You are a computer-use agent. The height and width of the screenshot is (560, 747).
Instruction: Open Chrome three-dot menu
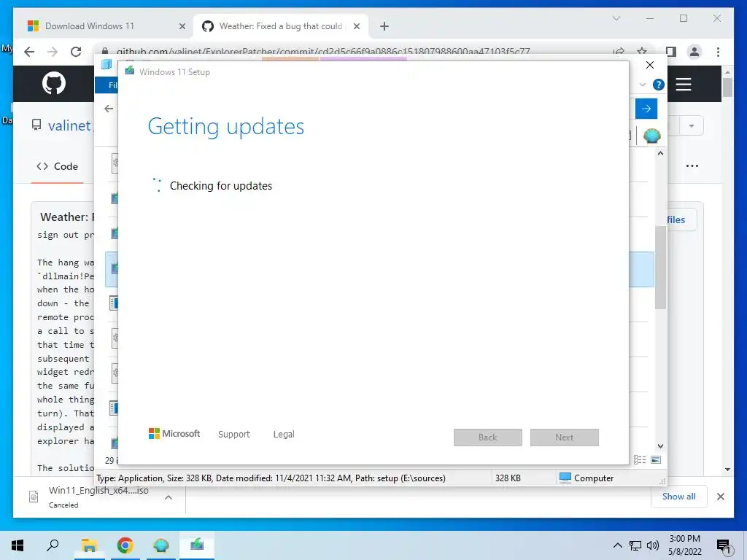718,52
